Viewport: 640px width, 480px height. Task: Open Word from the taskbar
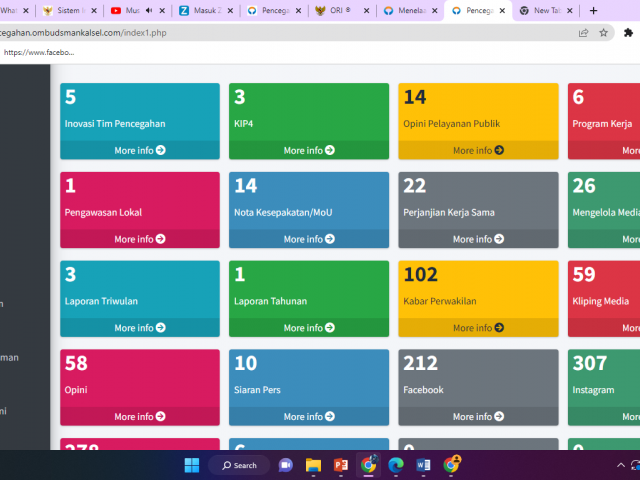tap(422, 465)
